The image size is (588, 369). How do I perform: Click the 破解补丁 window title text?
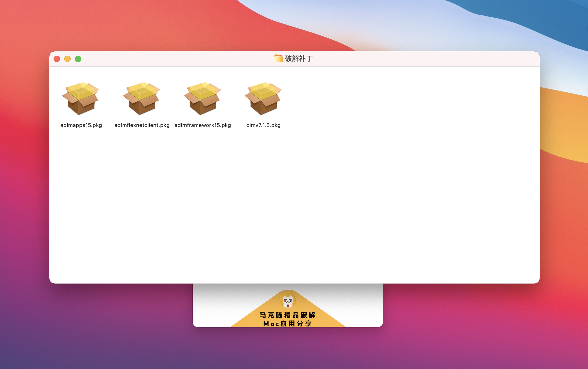point(299,59)
